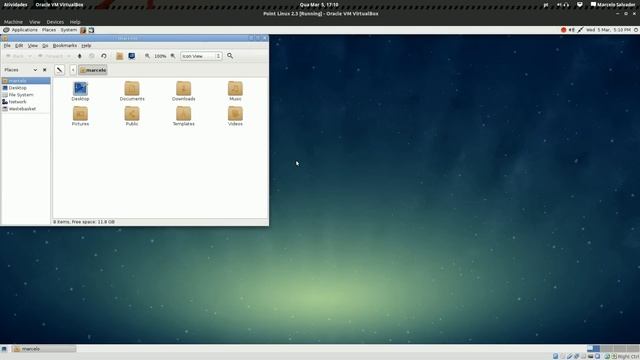
Task: Click the status bar free space text
Action: [84, 222]
